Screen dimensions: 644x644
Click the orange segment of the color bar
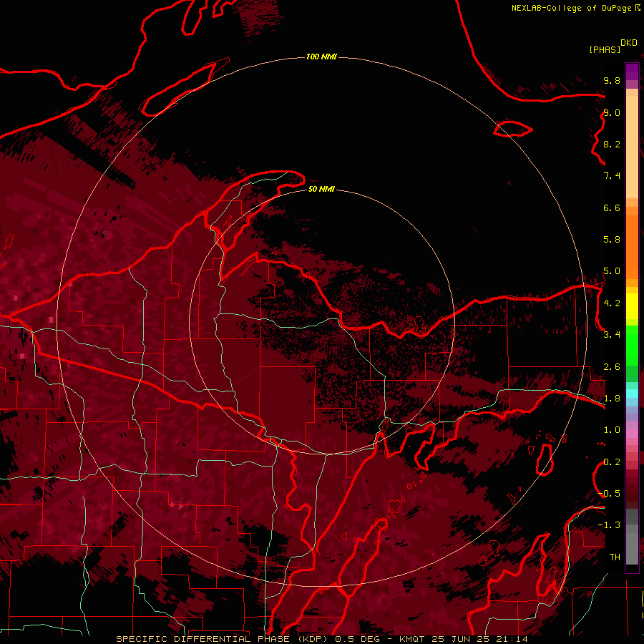pos(632,246)
